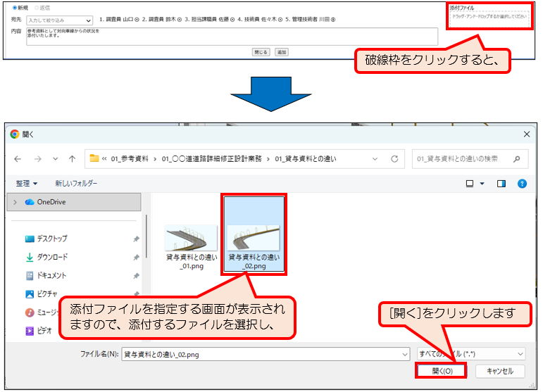Remove recipient 調査員 山口 with its circle icon
The width and height of the screenshot is (543, 392).
pos(136,20)
